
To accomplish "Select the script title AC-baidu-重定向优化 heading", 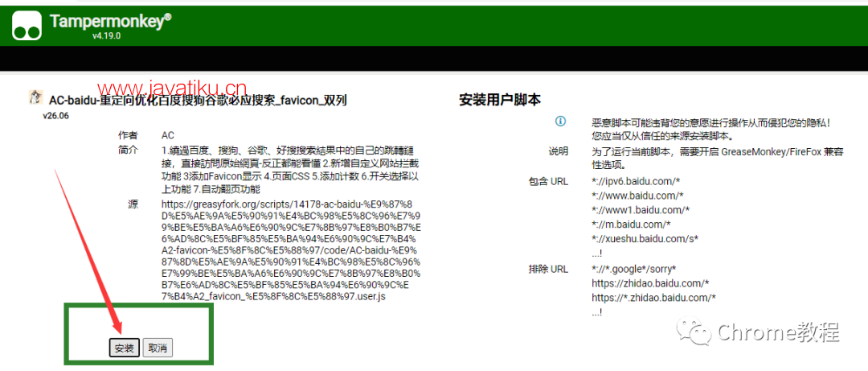I will [x=198, y=101].
